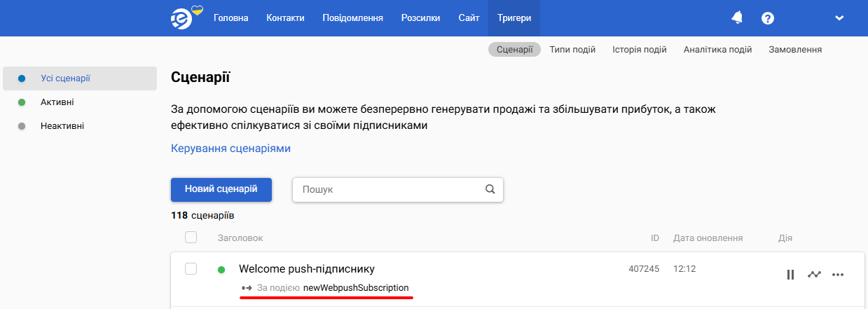Click the newWebpushSubscription event name
The height and width of the screenshot is (309, 868).
click(356, 288)
